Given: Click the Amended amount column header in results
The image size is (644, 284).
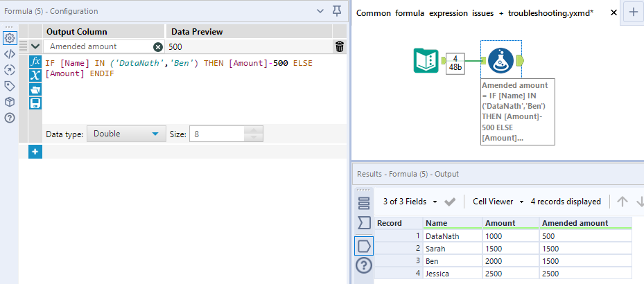Looking at the screenshot, I should tap(586, 223).
